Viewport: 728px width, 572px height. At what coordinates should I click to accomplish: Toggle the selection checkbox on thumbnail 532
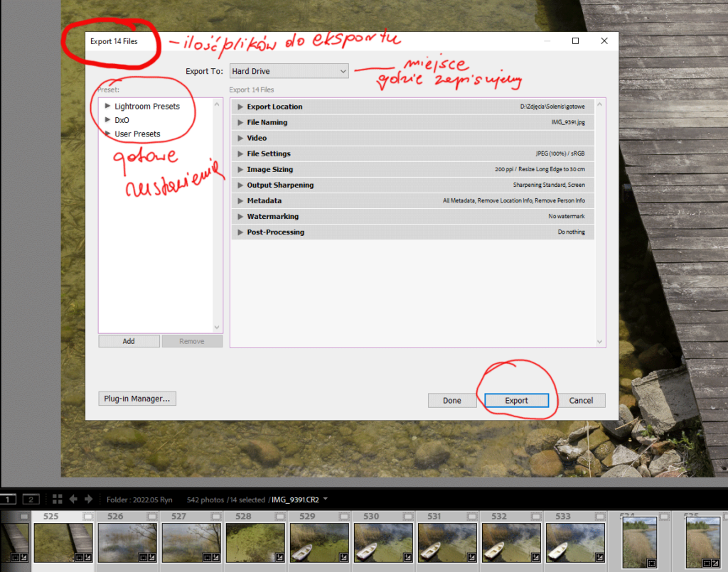(x=535, y=516)
